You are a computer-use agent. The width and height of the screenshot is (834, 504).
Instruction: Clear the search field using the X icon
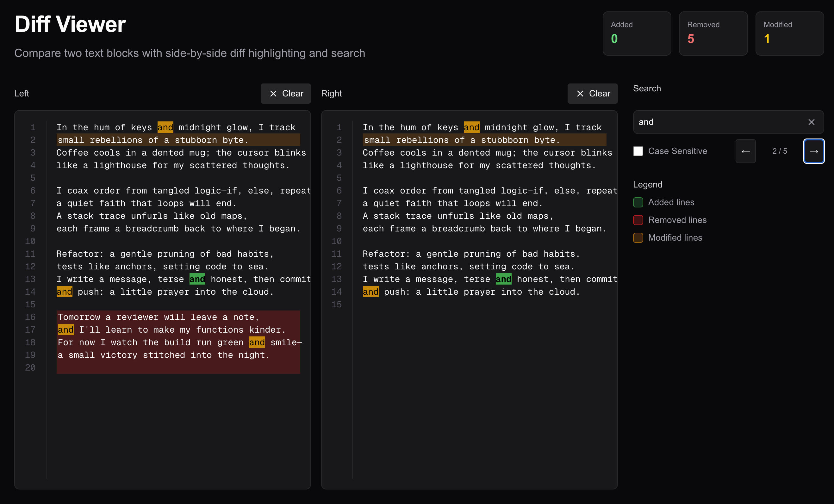click(811, 122)
